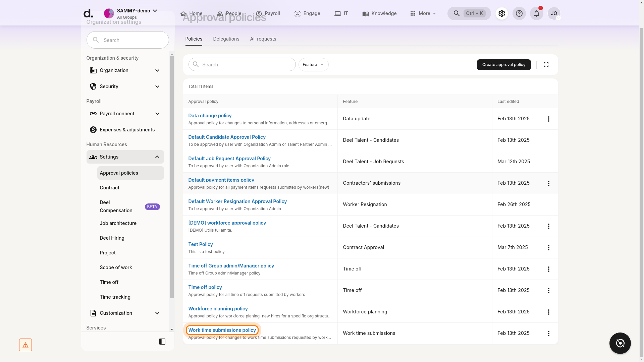
Task: Open more options for Workforce planning policy
Action: (x=548, y=312)
